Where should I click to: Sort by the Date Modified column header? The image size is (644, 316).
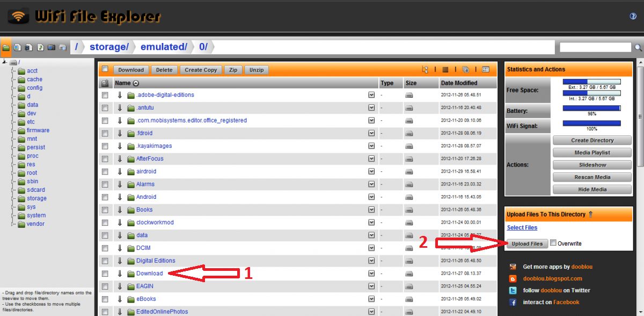tap(459, 83)
